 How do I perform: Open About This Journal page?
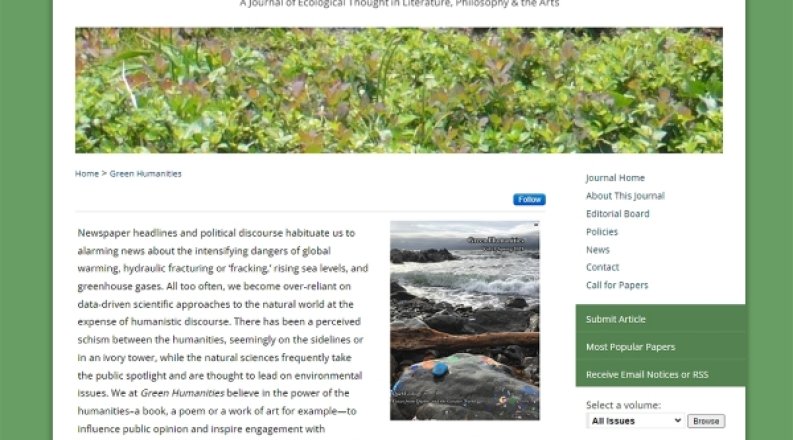point(625,196)
